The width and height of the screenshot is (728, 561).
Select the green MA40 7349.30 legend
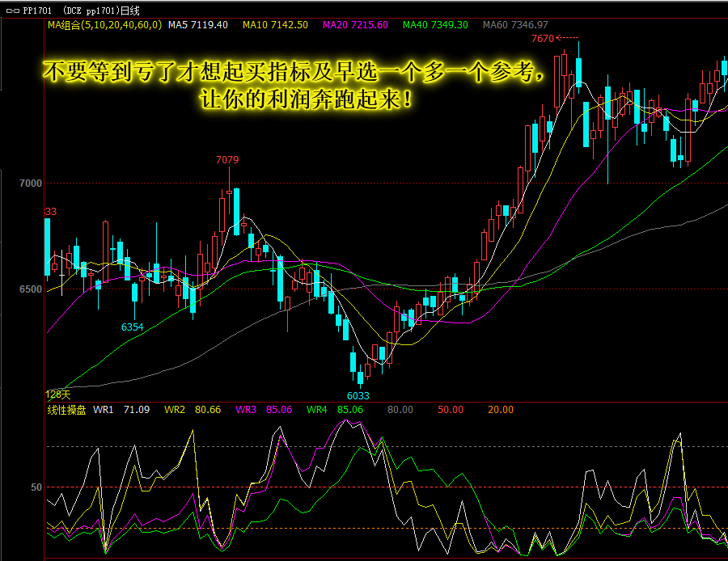point(435,25)
